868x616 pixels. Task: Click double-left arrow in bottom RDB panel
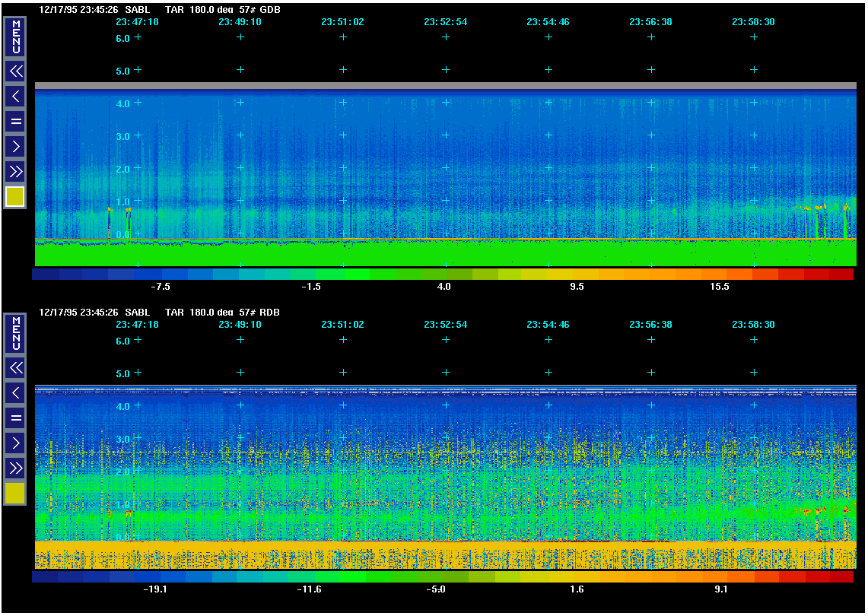(15, 368)
